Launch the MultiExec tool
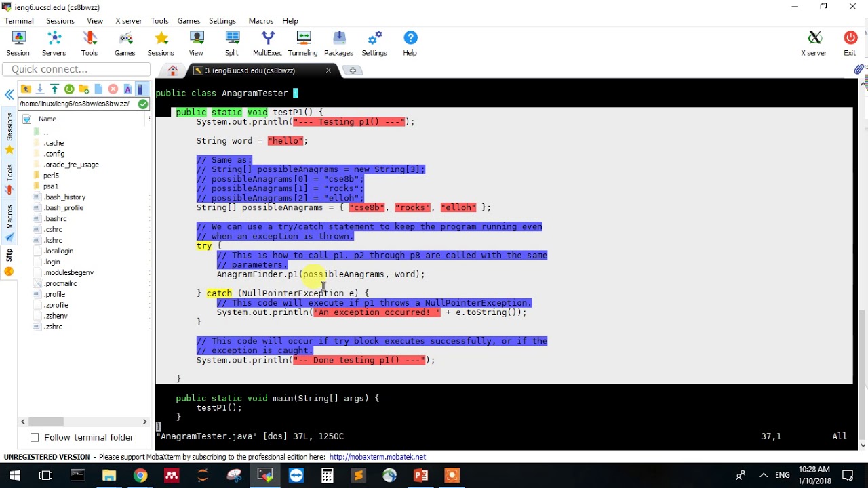Viewport: 868px width, 488px height. 268,43
